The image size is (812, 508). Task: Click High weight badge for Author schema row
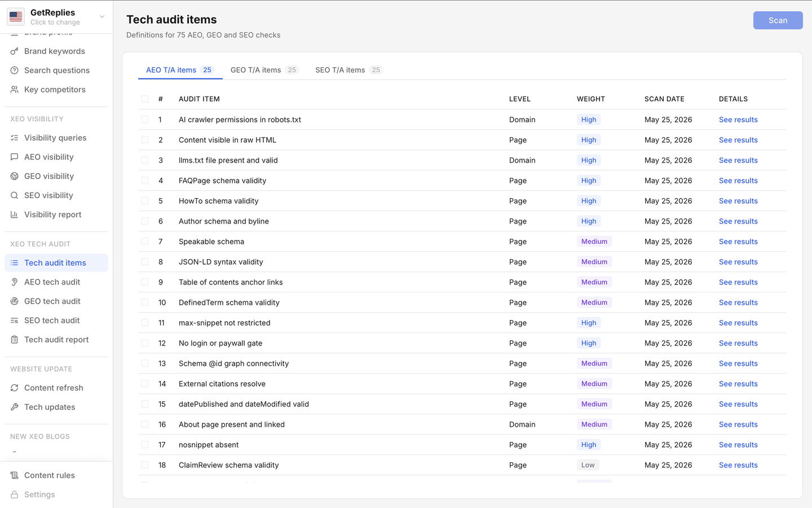pos(589,221)
